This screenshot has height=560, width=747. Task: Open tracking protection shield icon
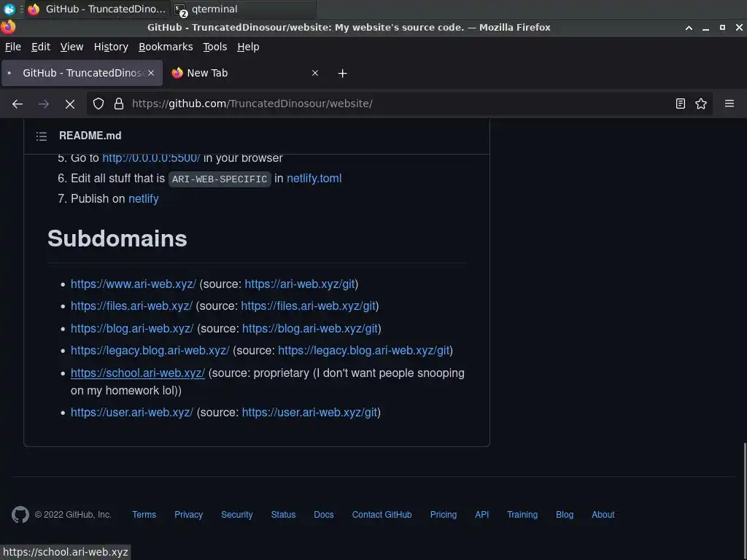coord(98,104)
